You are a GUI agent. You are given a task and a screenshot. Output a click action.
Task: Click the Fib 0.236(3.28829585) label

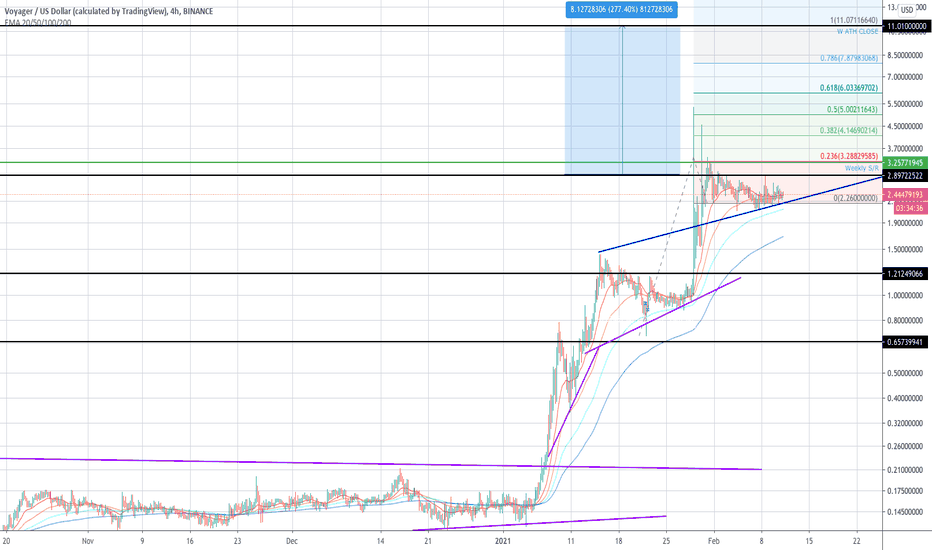(x=849, y=156)
